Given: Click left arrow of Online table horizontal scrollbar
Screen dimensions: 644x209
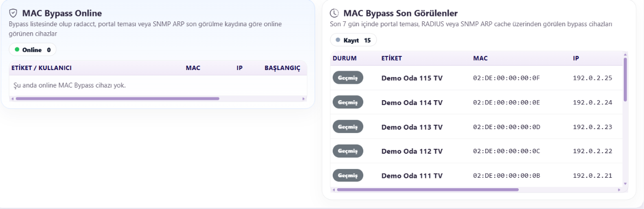Looking at the screenshot, I should tap(12, 98).
